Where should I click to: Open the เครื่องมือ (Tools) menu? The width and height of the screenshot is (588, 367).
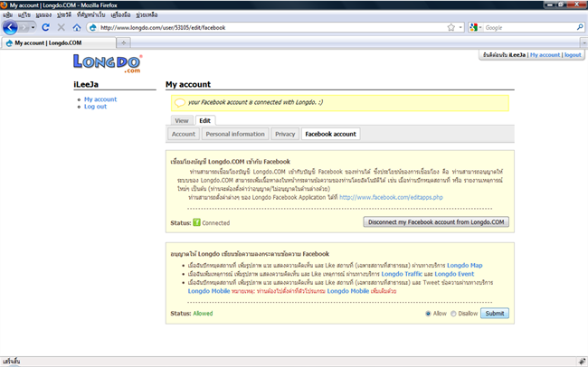(120, 14)
